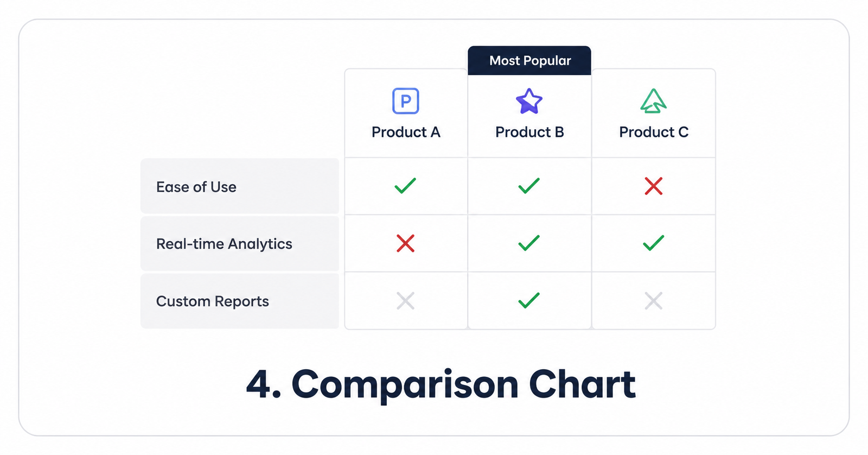Select the Most Popular badge
868x455 pixels.
coord(529,60)
